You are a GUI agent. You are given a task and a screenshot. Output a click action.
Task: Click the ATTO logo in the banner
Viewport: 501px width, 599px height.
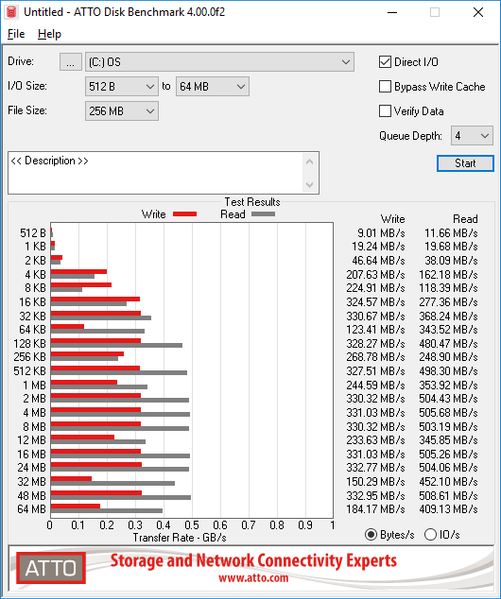pos(51,568)
